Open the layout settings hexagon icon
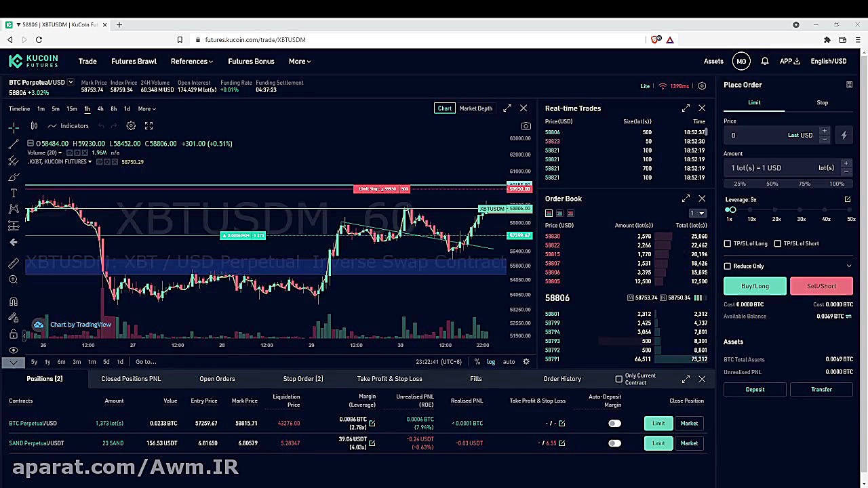Image resolution: width=868 pixels, height=488 pixels. [x=702, y=86]
